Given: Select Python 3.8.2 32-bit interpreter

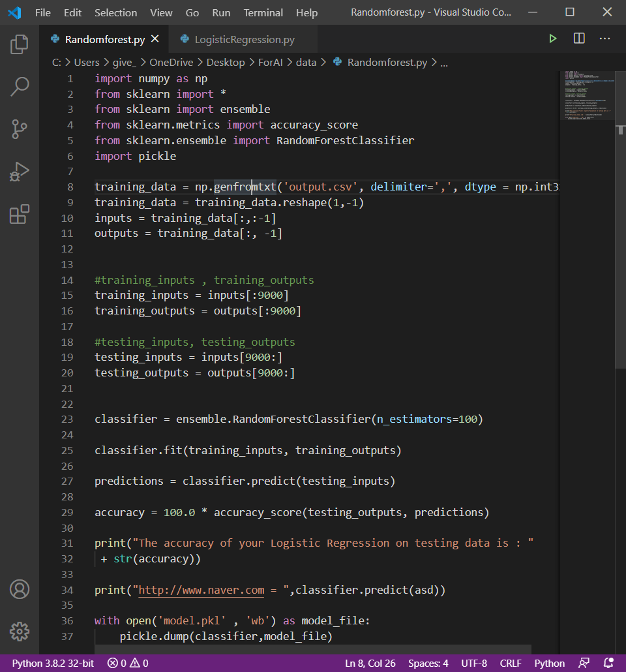Looking at the screenshot, I should (x=53, y=664).
